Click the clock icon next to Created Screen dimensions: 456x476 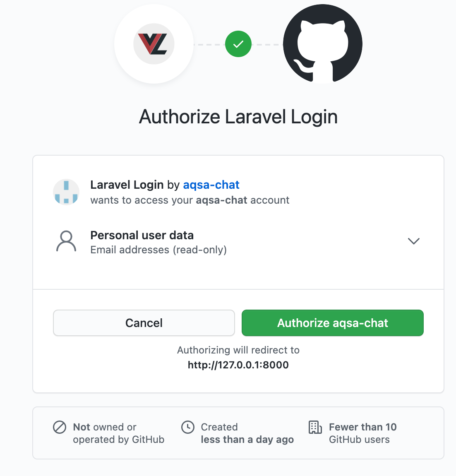pos(188,427)
